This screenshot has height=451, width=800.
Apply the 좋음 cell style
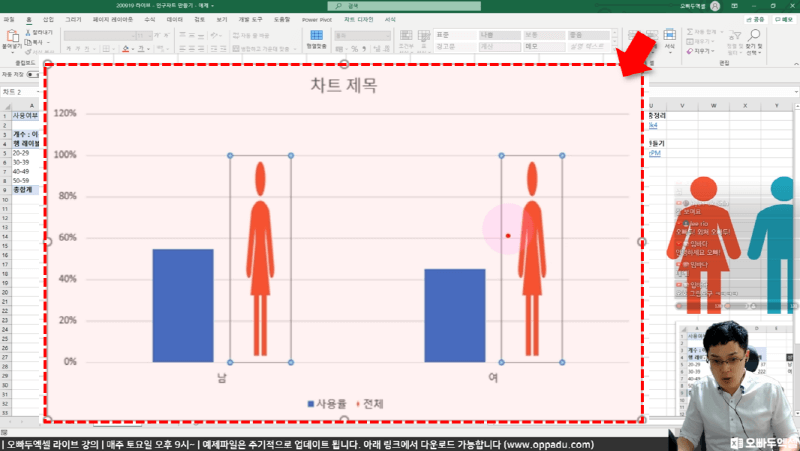point(589,35)
